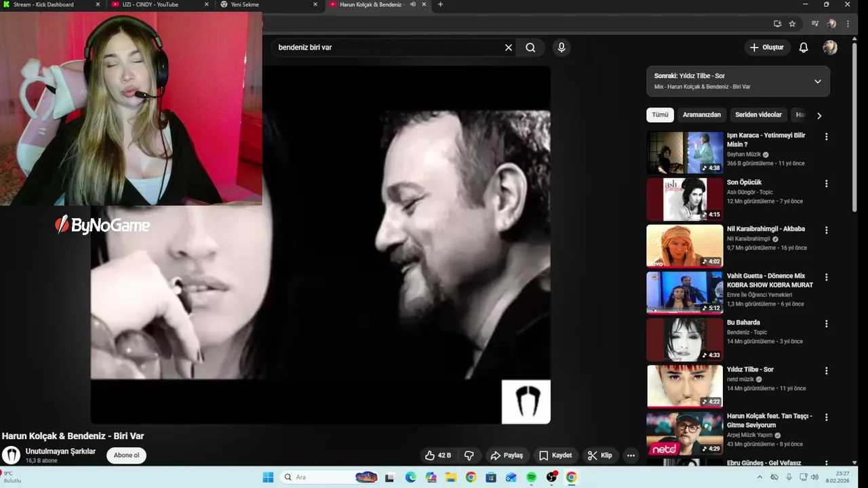The image size is (868, 488).
Task: Open options for Yıldız Tilbe - Sor video
Action: [826, 371]
